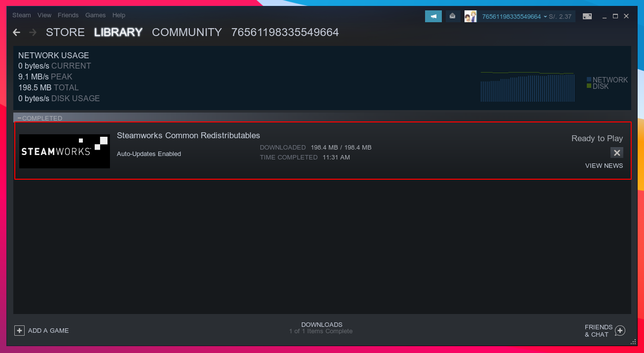Open the Games menu
Screen dimensions: 644x353
tap(96, 15)
